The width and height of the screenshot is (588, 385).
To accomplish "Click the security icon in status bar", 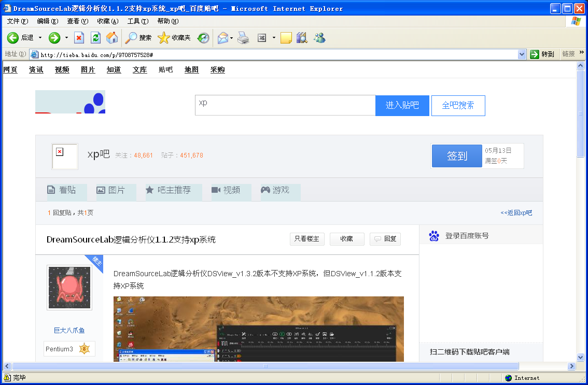I will [7, 378].
